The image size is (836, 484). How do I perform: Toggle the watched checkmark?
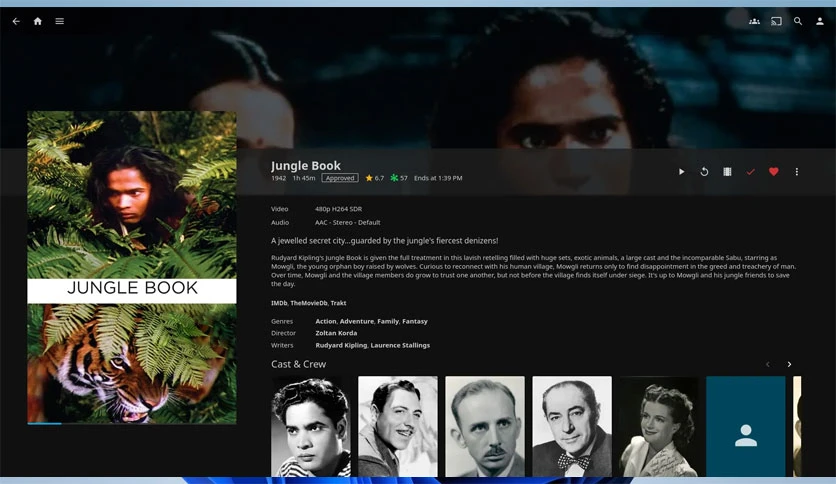click(750, 172)
